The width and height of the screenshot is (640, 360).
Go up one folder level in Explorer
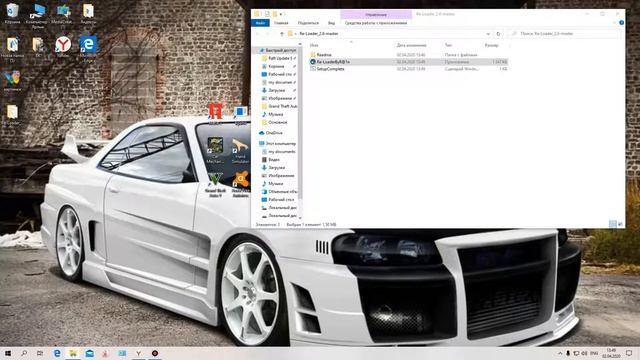tap(282, 33)
